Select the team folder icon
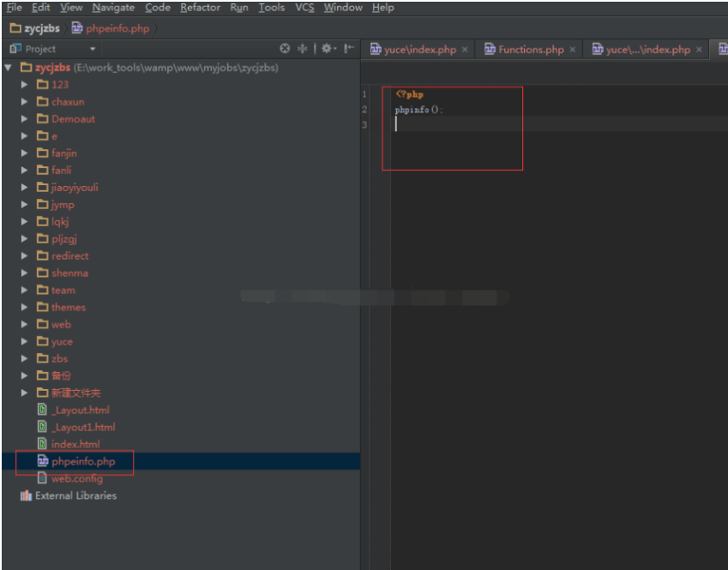The image size is (728, 570). click(x=43, y=290)
